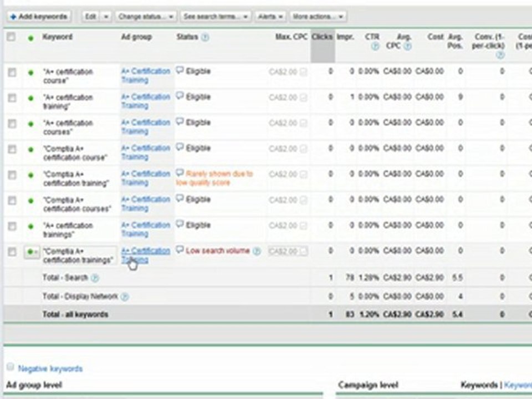Viewport: 532px width, 399px height.
Task: Click the Total - all keywords row label
Action: pos(75,315)
